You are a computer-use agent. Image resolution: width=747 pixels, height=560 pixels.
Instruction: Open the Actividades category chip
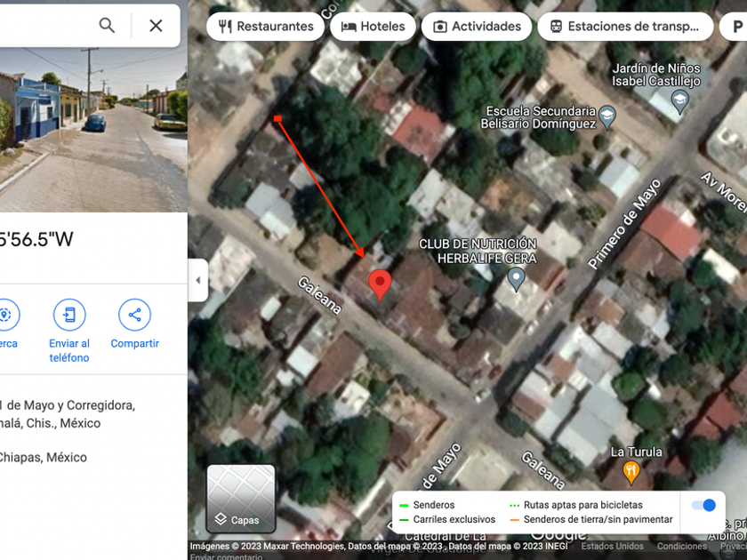[x=477, y=26]
